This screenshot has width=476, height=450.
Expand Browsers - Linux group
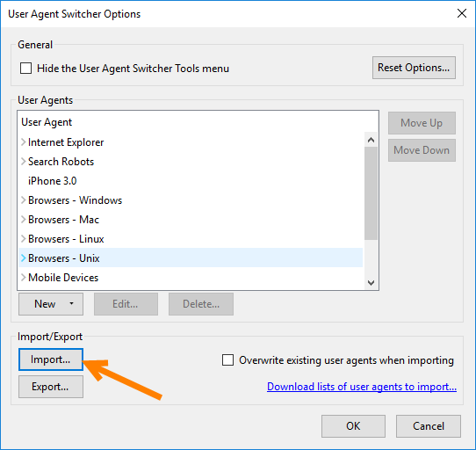(x=24, y=239)
